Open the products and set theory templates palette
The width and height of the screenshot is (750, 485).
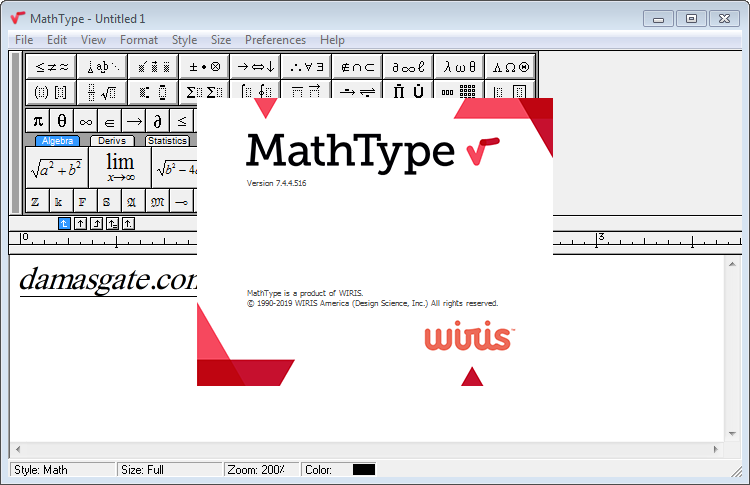(x=408, y=90)
